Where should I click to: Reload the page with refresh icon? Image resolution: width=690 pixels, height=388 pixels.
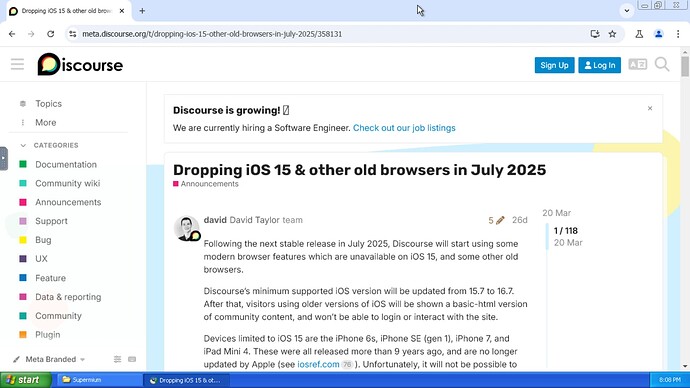point(51,34)
